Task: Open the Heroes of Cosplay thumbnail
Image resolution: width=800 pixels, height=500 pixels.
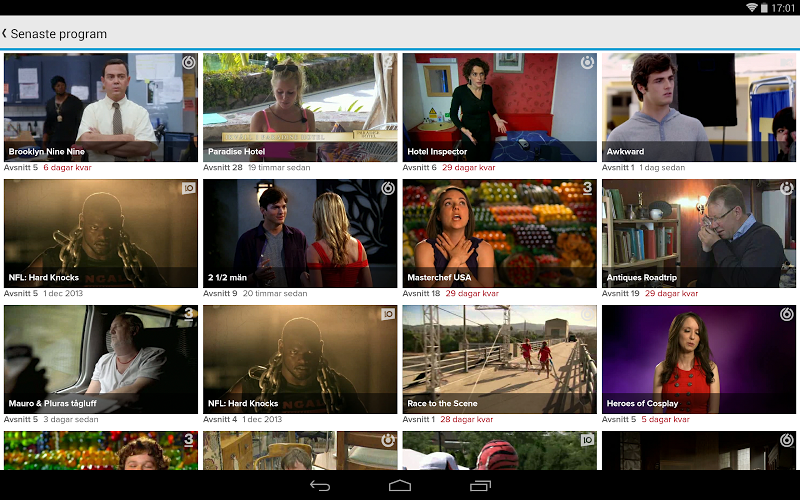Action: click(x=699, y=359)
